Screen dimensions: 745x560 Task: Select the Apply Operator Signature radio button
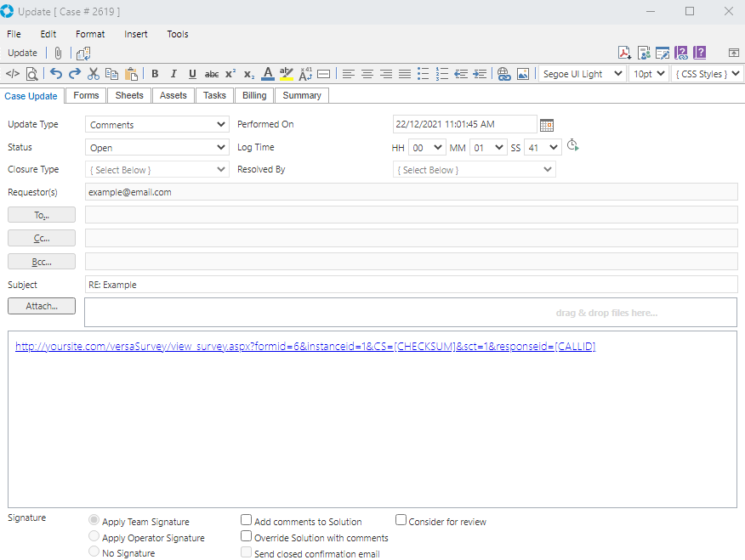click(94, 537)
